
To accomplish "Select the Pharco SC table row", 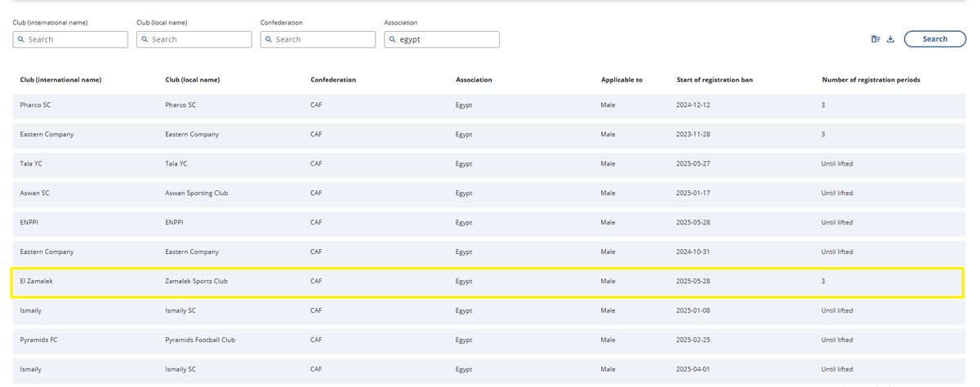I will (x=488, y=105).
